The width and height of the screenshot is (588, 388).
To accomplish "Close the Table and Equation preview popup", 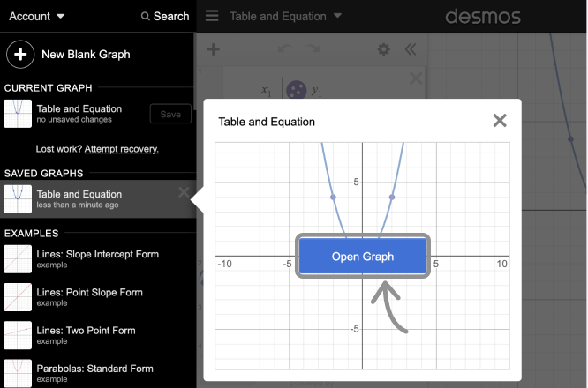I will tap(500, 121).
